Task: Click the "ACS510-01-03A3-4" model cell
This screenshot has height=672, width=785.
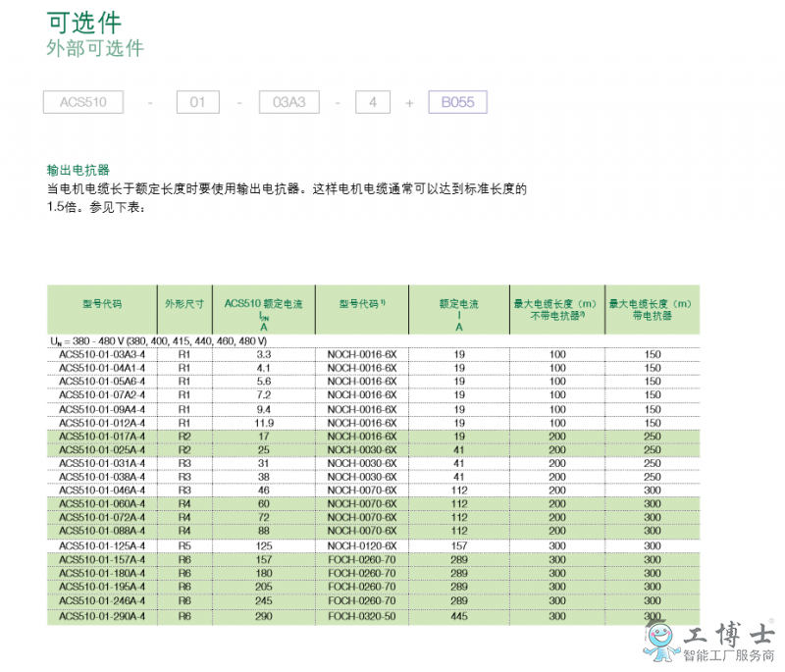Action: pyautogui.click(x=102, y=354)
